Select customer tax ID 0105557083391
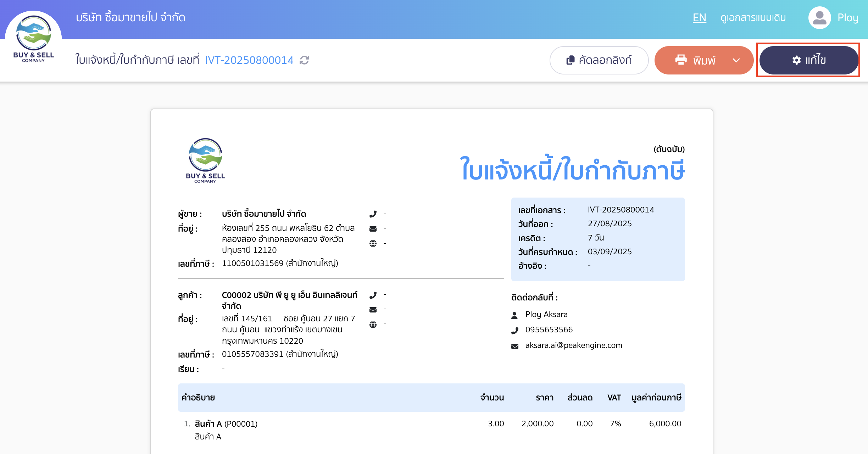Image resolution: width=868 pixels, height=454 pixels. point(253,354)
